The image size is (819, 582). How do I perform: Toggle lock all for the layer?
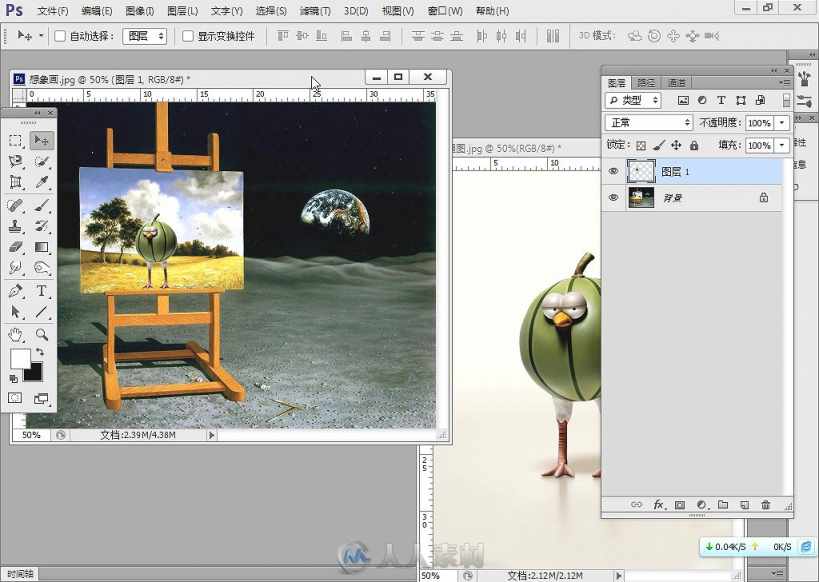694,145
